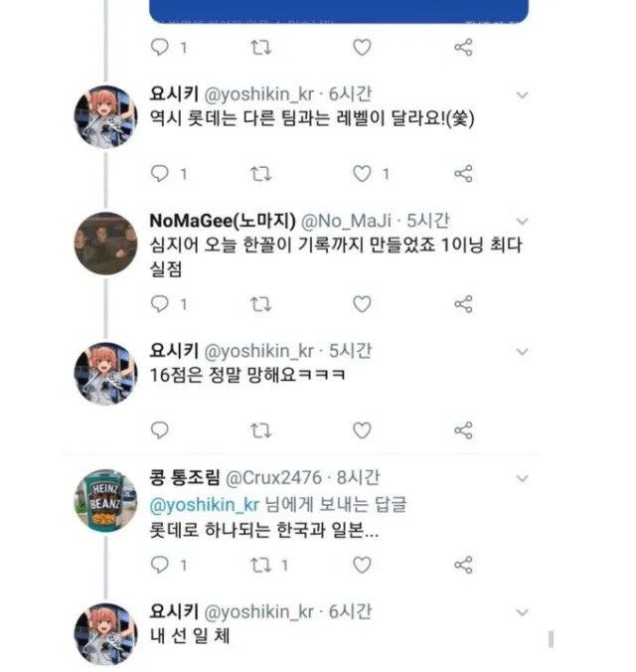The width and height of the screenshot is (636, 672).
Task: Reply to NoMaGee's tweet
Action: (x=159, y=304)
